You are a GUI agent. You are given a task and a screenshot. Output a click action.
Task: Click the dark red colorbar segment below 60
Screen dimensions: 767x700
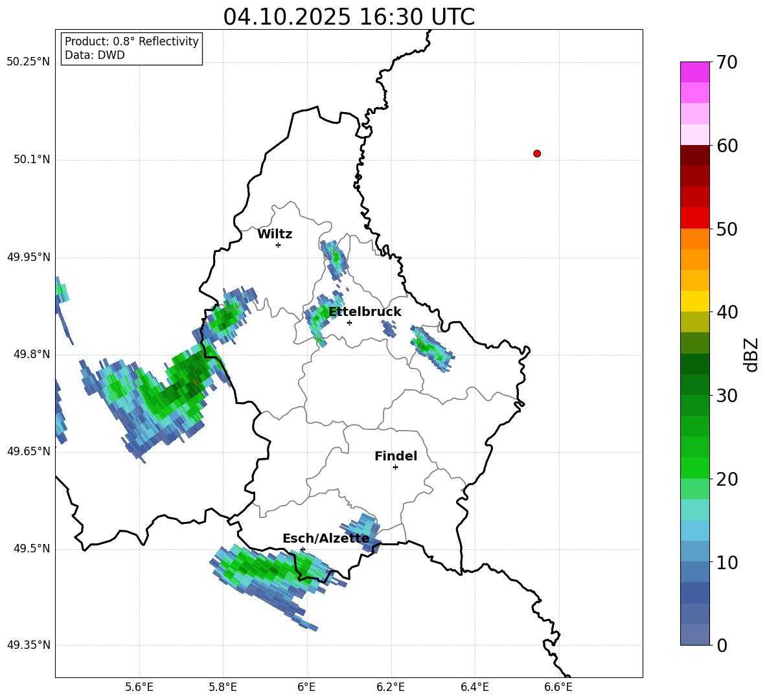(x=694, y=155)
